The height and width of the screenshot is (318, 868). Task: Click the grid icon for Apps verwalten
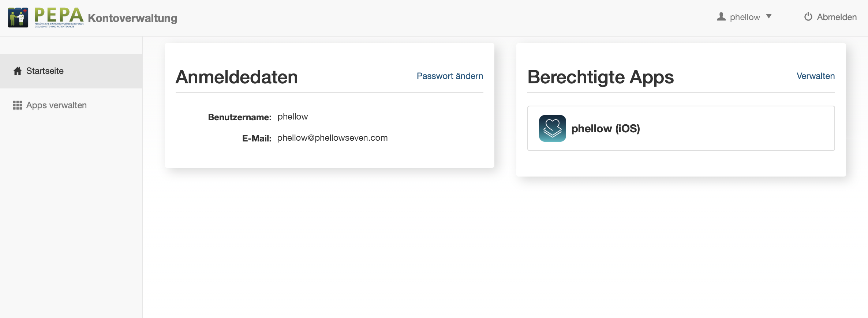pyautogui.click(x=18, y=105)
